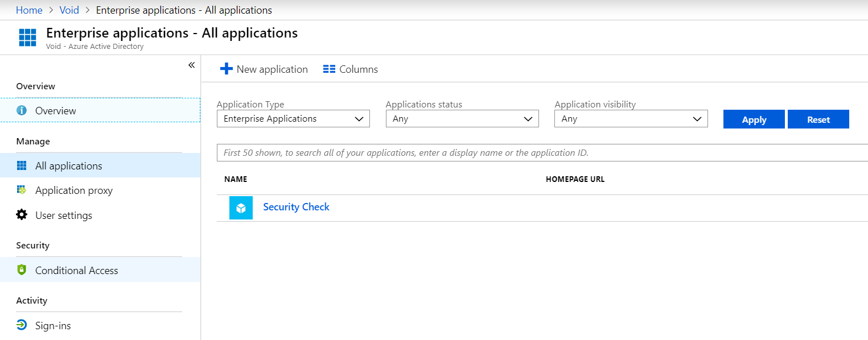Open Application proxy menu item

[100, 190]
